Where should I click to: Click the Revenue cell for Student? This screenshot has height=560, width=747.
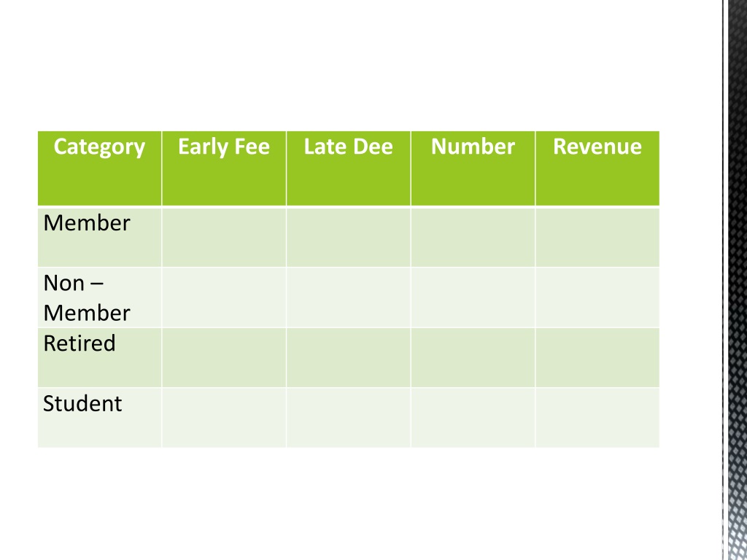click(x=597, y=418)
